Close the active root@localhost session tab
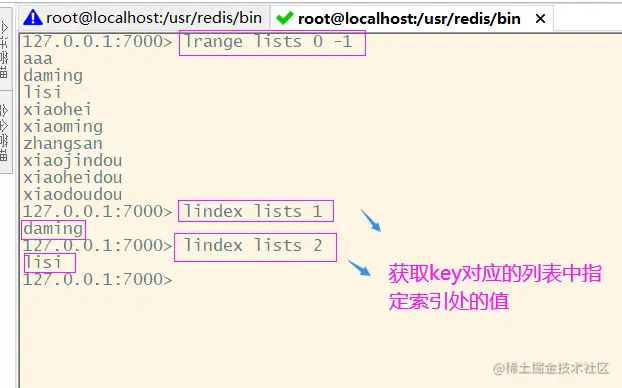 540,19
